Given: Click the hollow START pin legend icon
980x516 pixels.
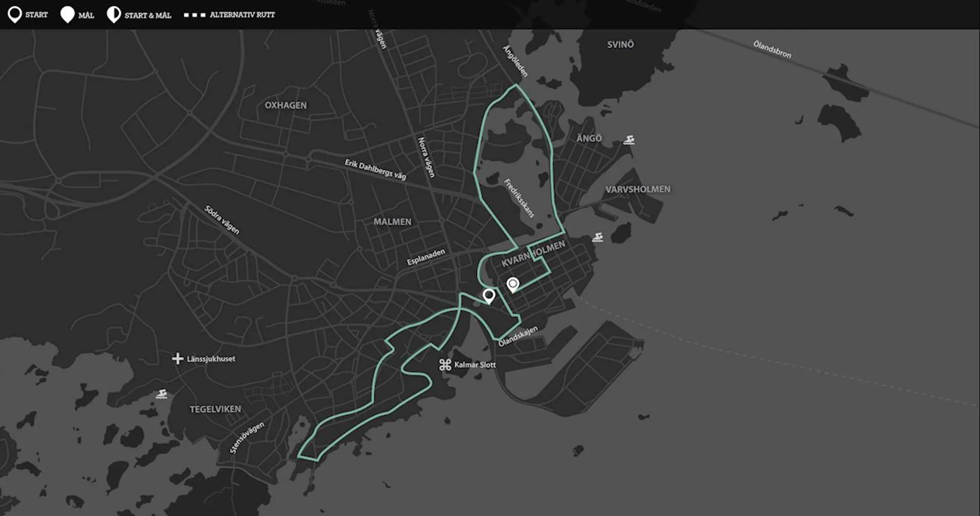Looking at the screenshot, I should pyautogui.click(x=15, y=15).
